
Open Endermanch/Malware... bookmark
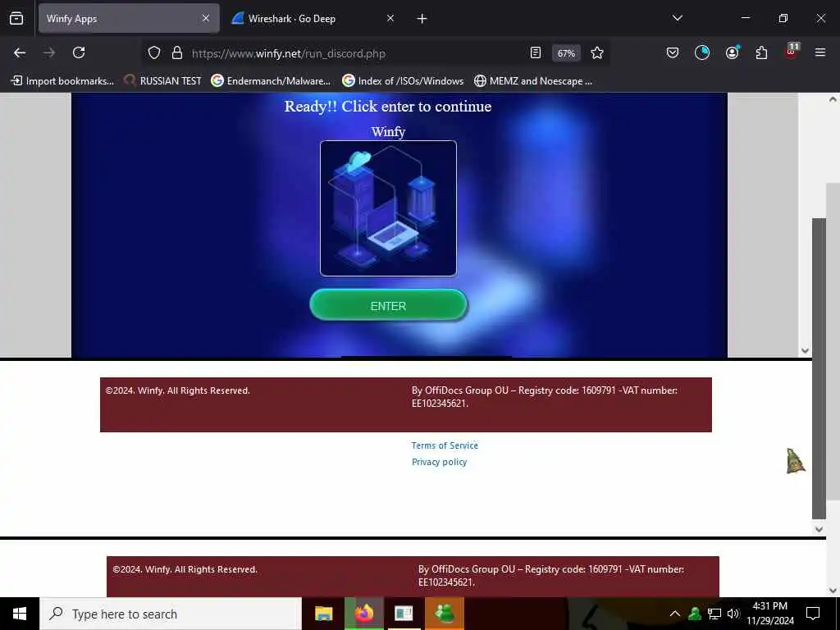click(271, 81)
